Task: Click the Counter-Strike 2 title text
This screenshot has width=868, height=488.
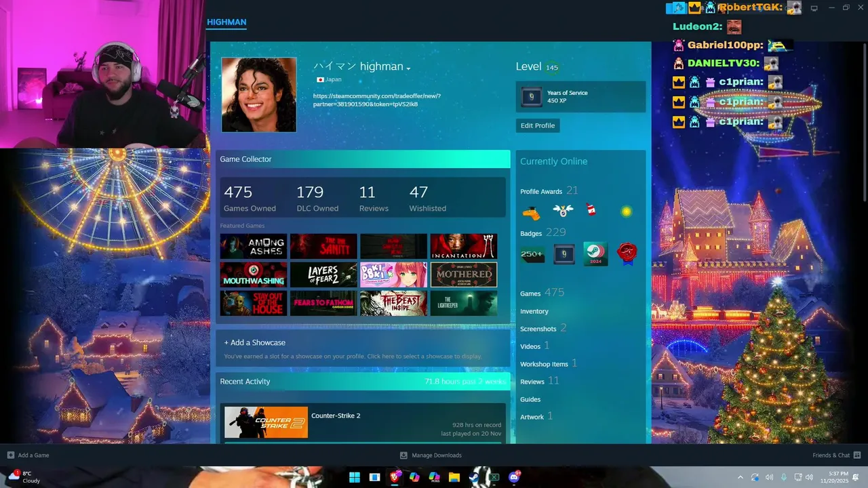Action: point(336,415)
